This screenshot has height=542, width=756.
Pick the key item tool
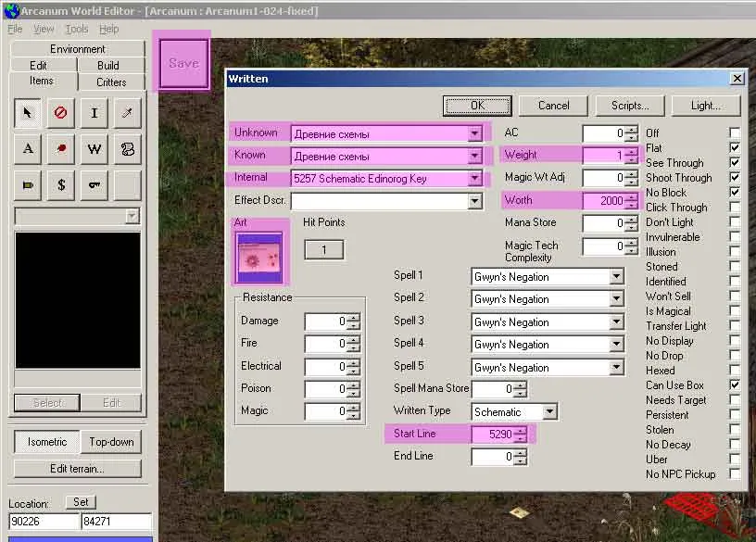point(94,184)
